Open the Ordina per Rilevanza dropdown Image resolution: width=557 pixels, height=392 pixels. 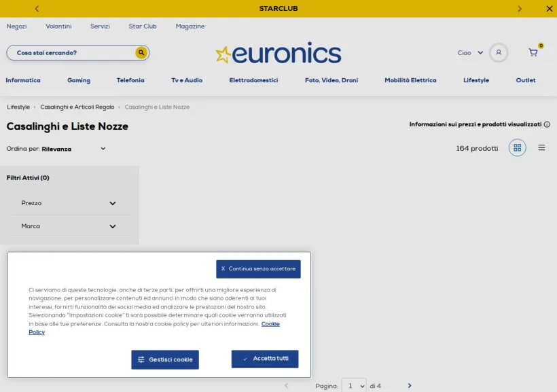[56, 149]
